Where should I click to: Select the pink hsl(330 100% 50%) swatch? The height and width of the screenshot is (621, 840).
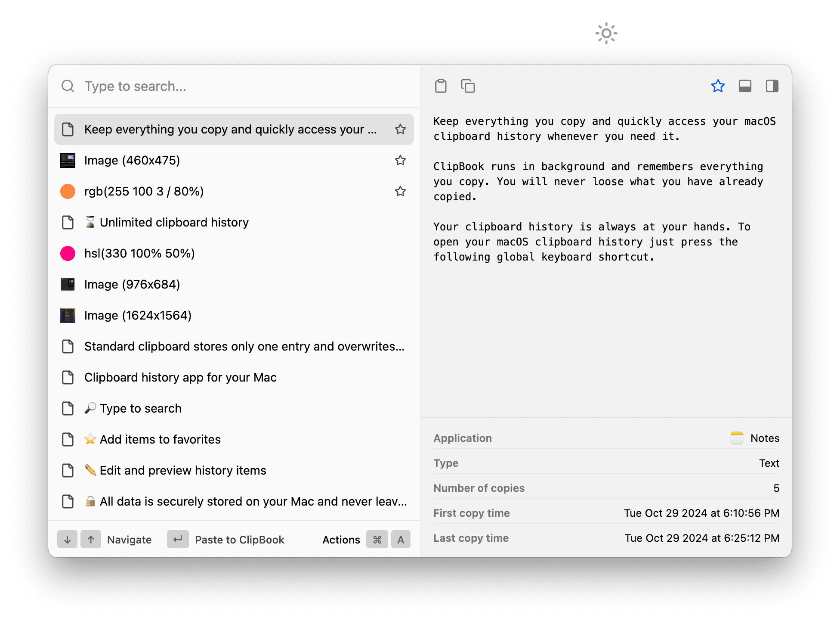coord(68,253)
